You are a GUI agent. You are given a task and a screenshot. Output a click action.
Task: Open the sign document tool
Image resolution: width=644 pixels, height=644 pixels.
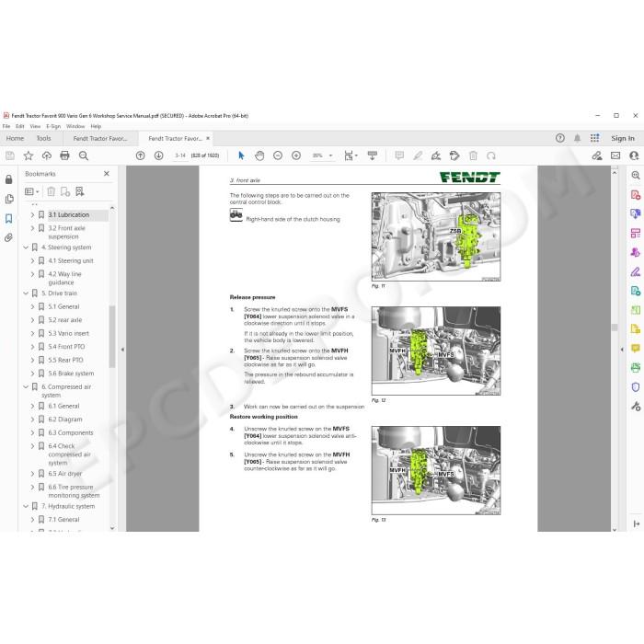pos(436,155)
